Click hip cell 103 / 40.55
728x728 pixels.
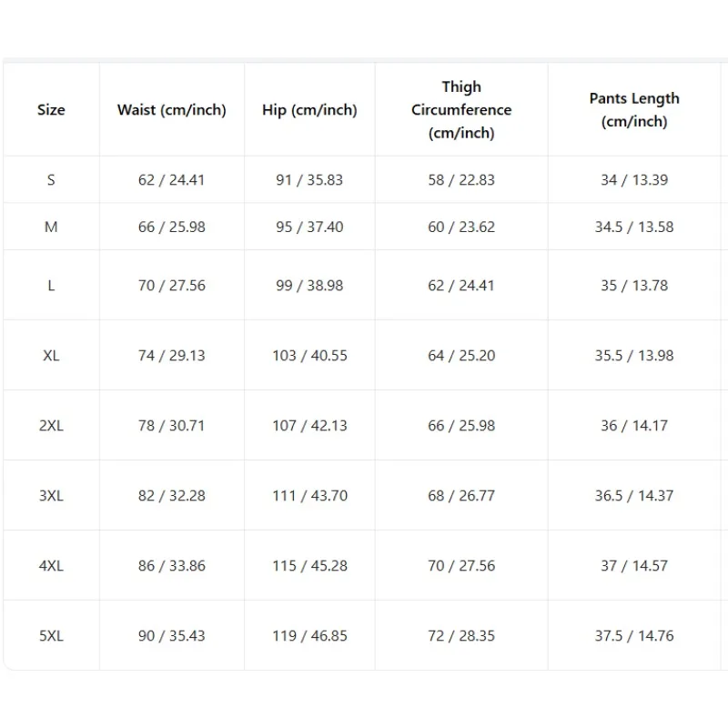pos(309,356)
